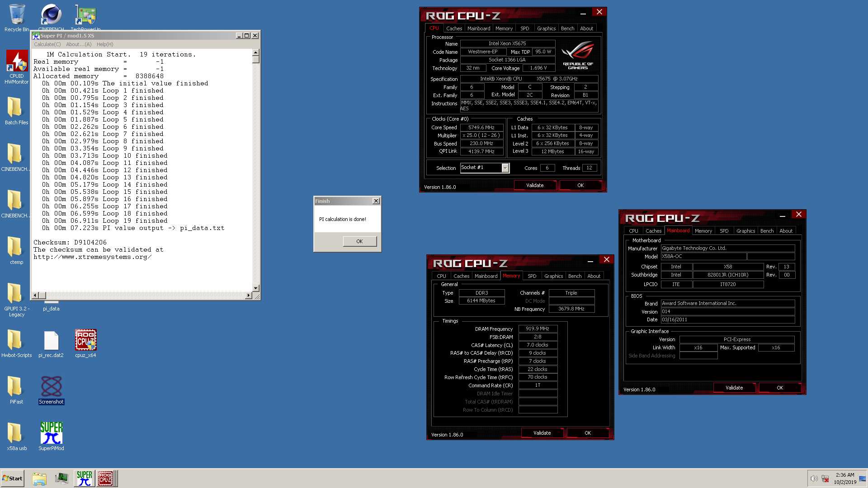This screenshot has width=868, height=488.
Task: Open the Hwbot-Scripts folder
Action: tap(17, 343)
